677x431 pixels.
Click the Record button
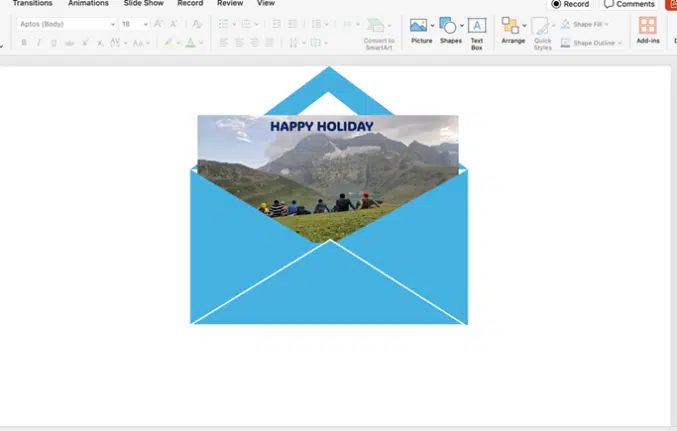(x=570, y=4)
